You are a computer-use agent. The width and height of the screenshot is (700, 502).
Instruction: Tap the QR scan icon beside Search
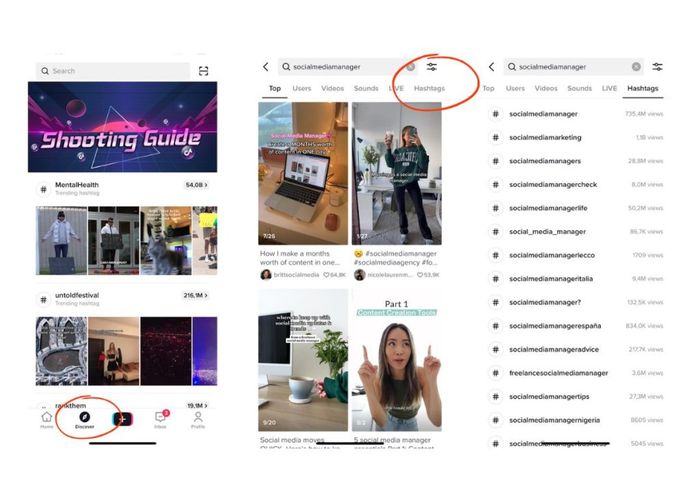(x=203, y=71)
